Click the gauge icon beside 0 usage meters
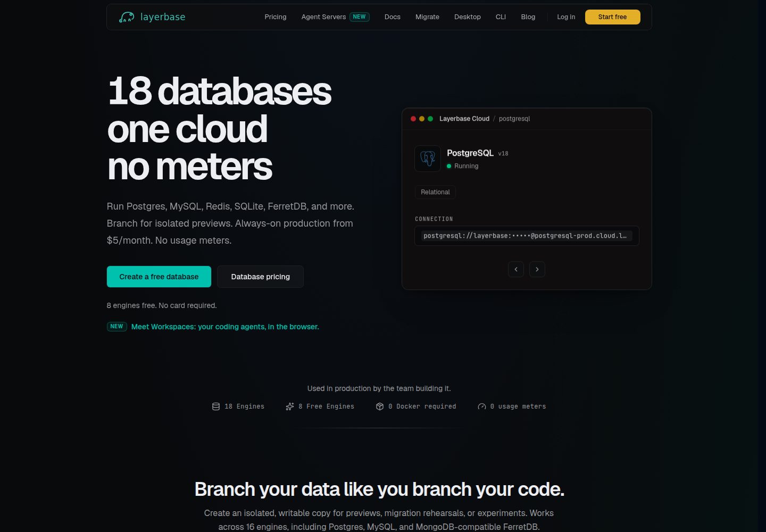766x532 pixels. point(482,406)
